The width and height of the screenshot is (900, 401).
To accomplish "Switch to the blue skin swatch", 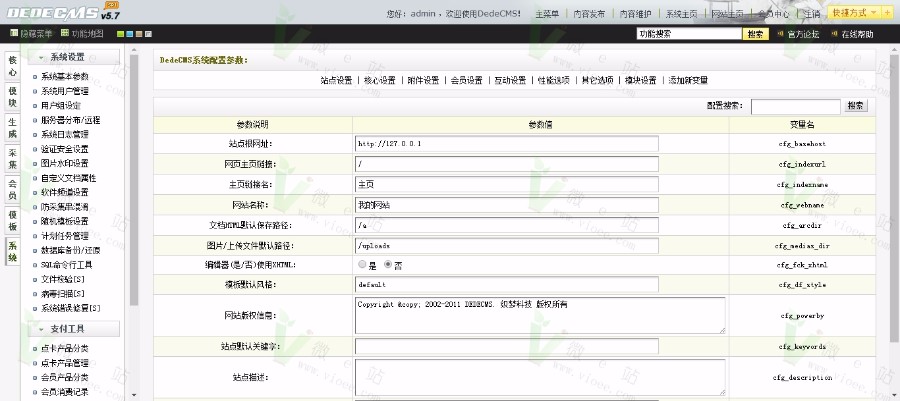I will [x=130, y=34].
